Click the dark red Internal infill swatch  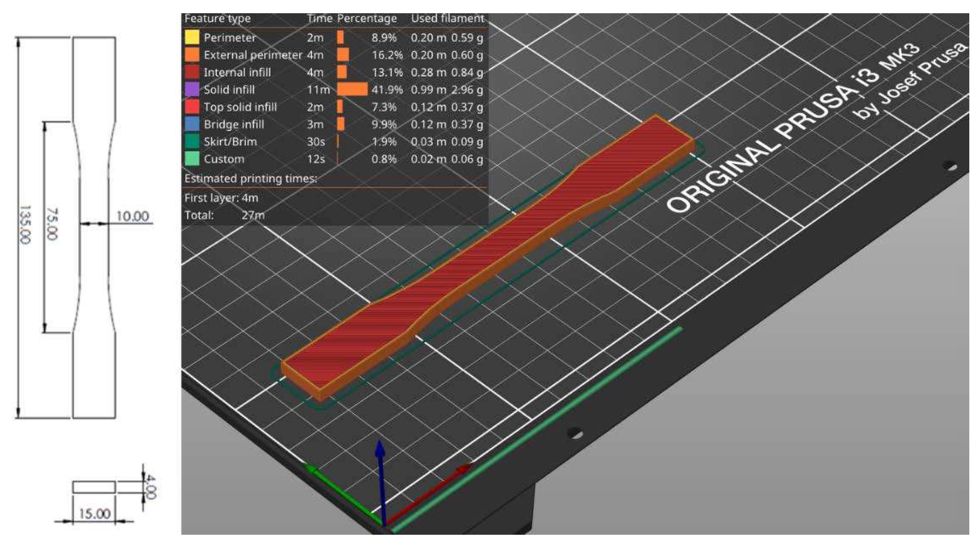[x=192, y=72]
